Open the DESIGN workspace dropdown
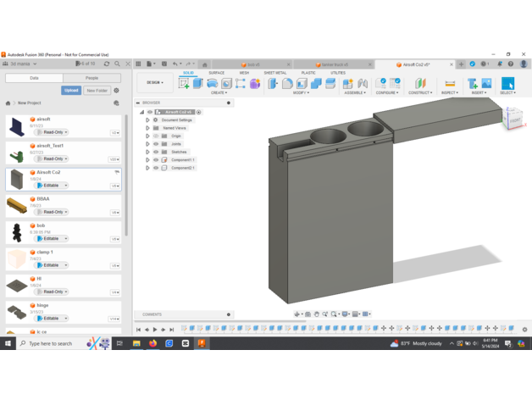 click(154, 83)
